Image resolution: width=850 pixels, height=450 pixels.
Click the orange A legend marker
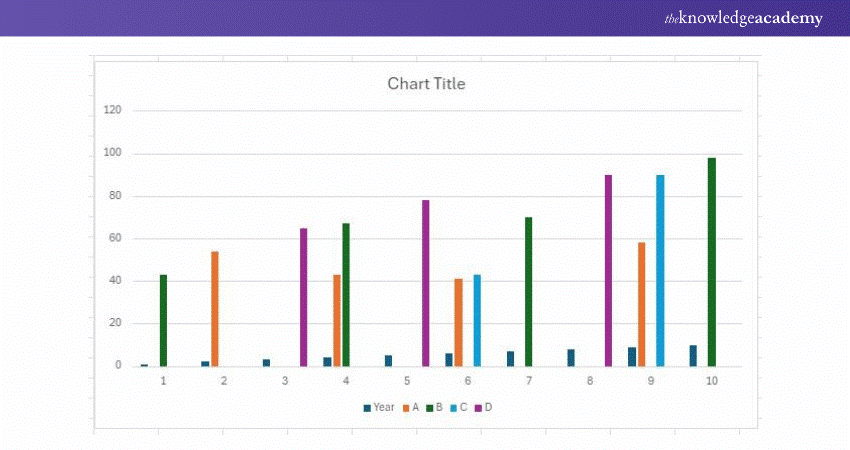tap(406, 407)
